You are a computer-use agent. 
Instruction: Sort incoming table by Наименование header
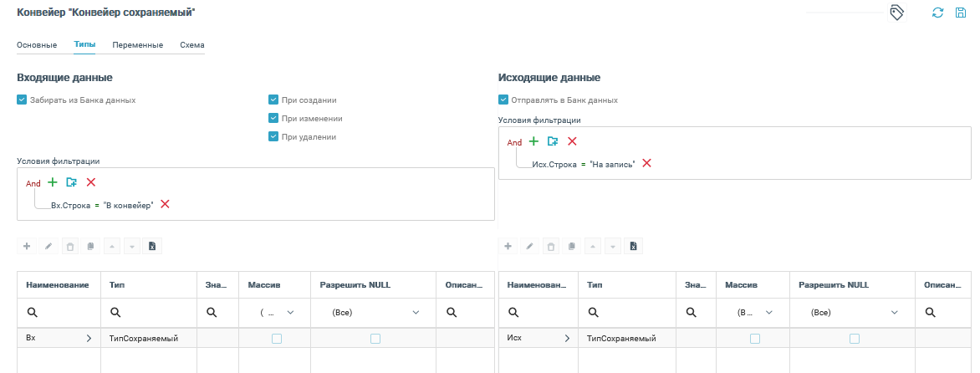point(59,285)
